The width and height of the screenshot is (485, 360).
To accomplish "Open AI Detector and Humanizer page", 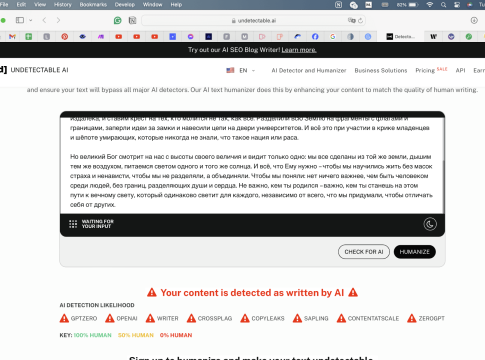I will (x=309, y=70).
